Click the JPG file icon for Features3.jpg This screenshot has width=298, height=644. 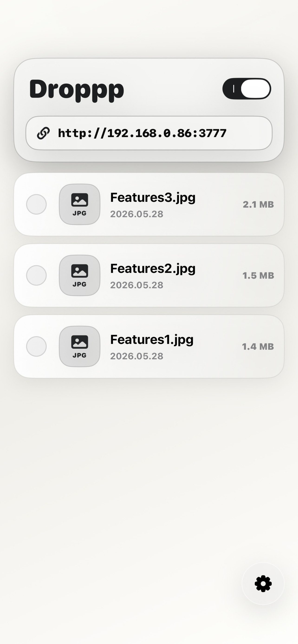click(80, 204)
